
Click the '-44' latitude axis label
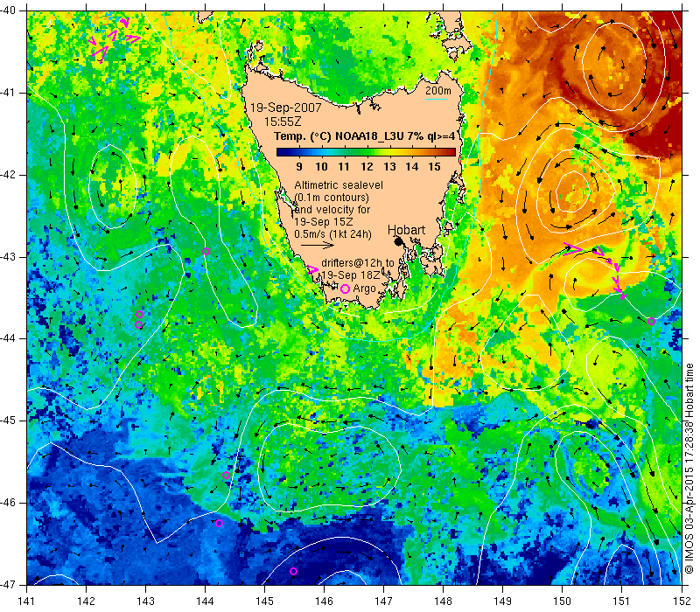(8, 338)
